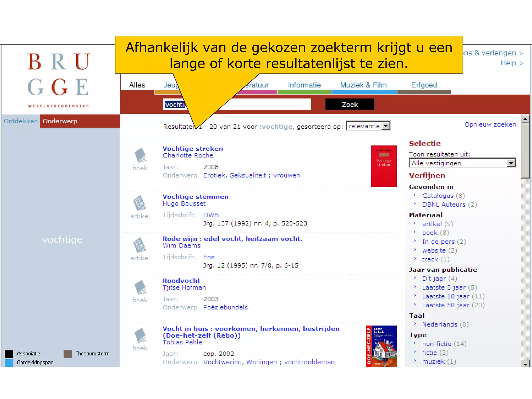Open the Alle vestigingen dropdown

point(462,163)
